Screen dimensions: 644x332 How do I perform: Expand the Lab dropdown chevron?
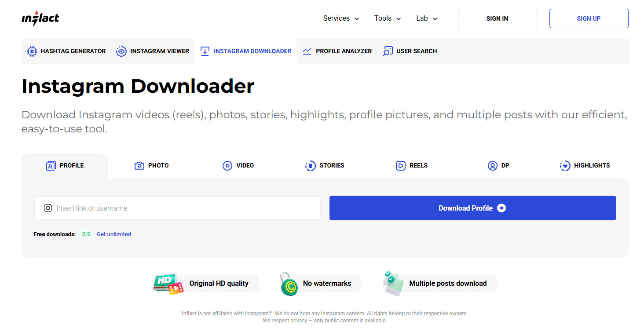pyautogui.click(x=435, y=19)
